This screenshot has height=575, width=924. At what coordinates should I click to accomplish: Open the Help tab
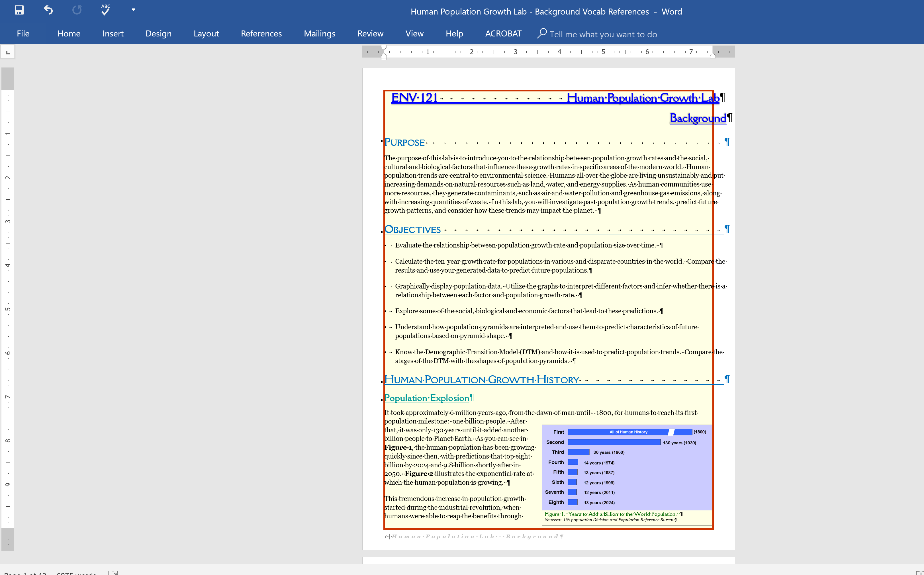pyautogui.click(x=454, y=34)
